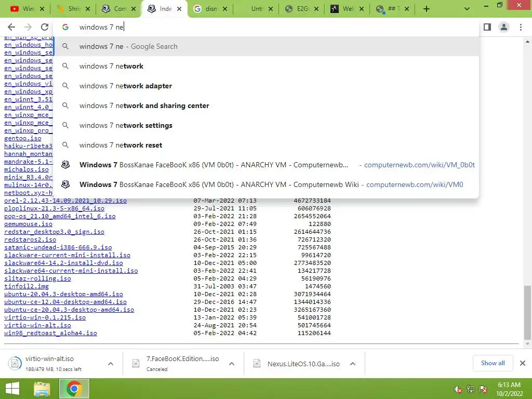Select 'windows 7 network' suggestion
Screen dimensions: 532x399
pos(267,66)
